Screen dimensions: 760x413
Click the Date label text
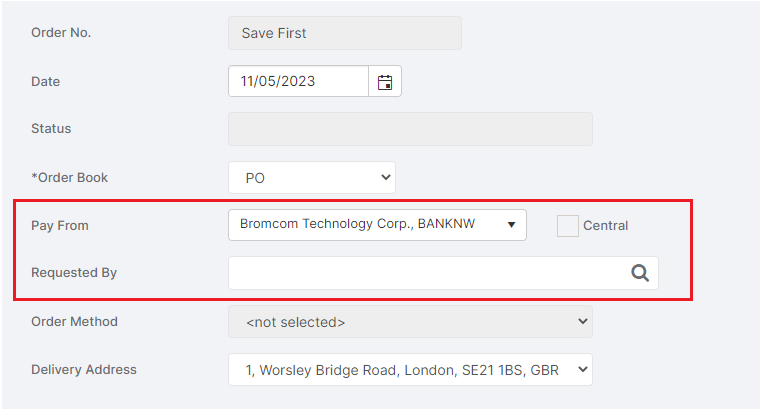pyautogui.click(x=46, y=81)
